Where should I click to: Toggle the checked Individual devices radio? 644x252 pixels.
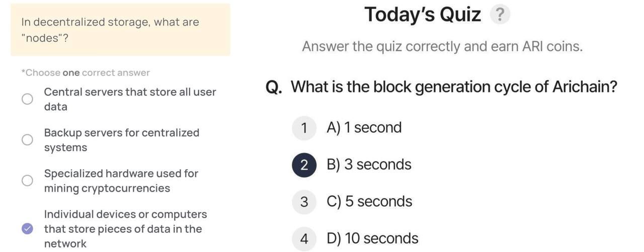[27, 229]
